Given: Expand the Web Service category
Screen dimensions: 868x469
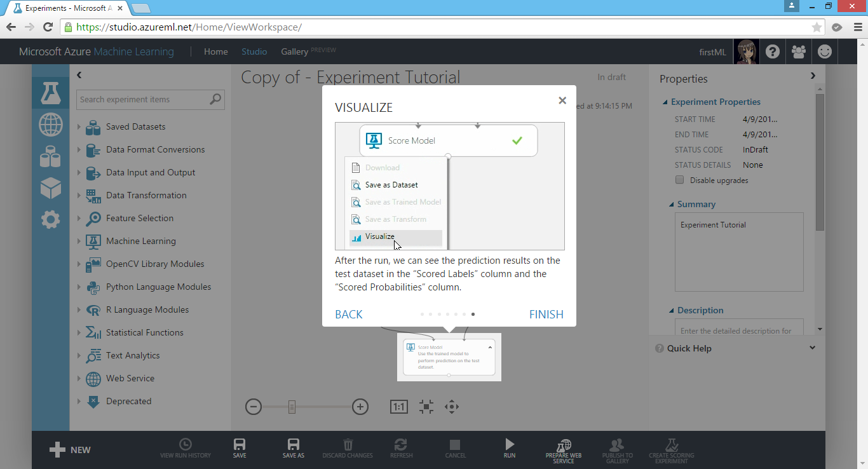Looking at the screenshot, I should point(79,378).
